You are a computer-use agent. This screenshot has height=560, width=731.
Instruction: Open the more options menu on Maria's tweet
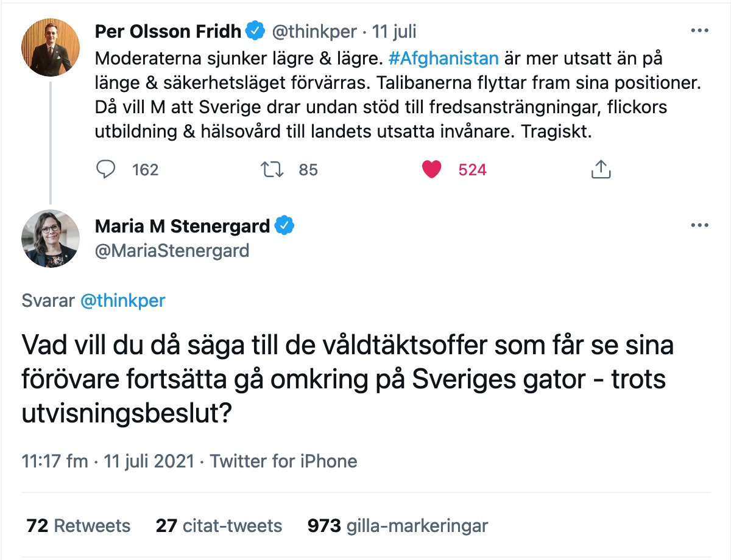click(x=698, y=226)
